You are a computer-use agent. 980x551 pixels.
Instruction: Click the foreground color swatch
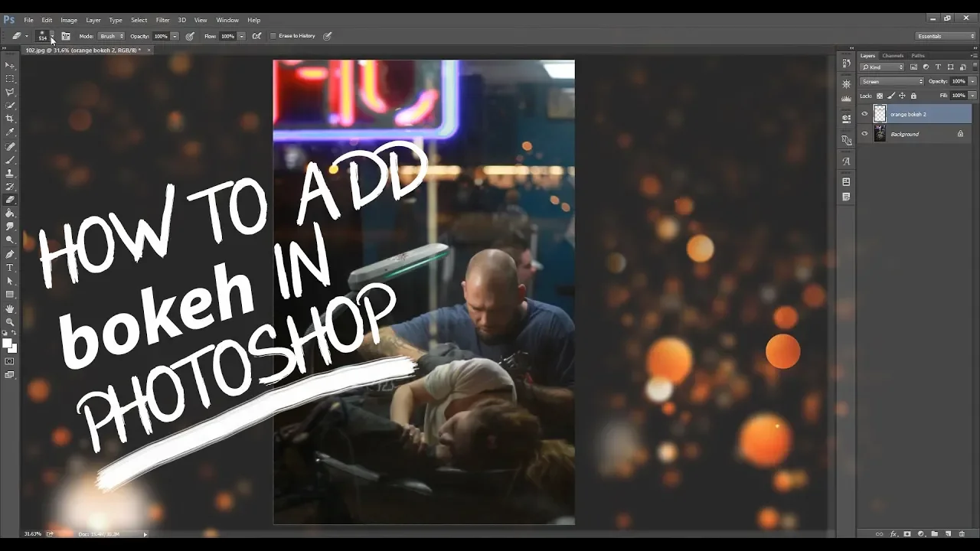pos(8,342)
